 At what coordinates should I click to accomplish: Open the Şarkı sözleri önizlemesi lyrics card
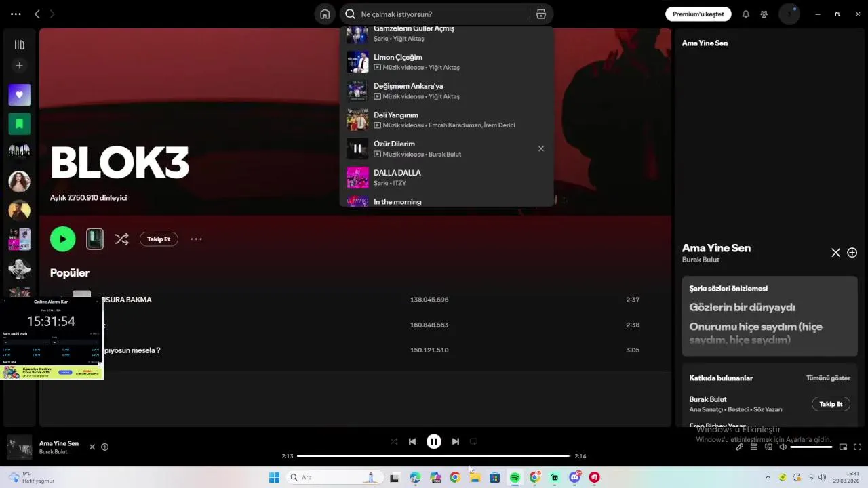coord(770,316)
